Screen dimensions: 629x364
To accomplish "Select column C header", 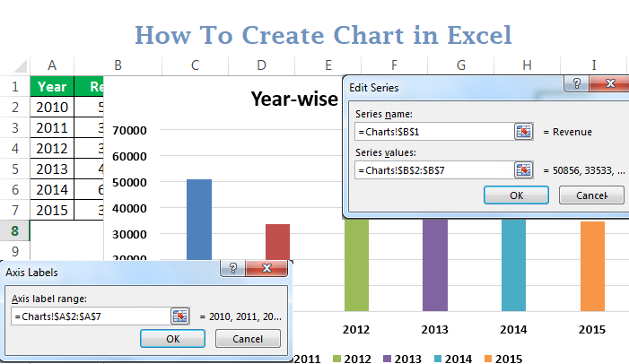I will tap(195, 65).
